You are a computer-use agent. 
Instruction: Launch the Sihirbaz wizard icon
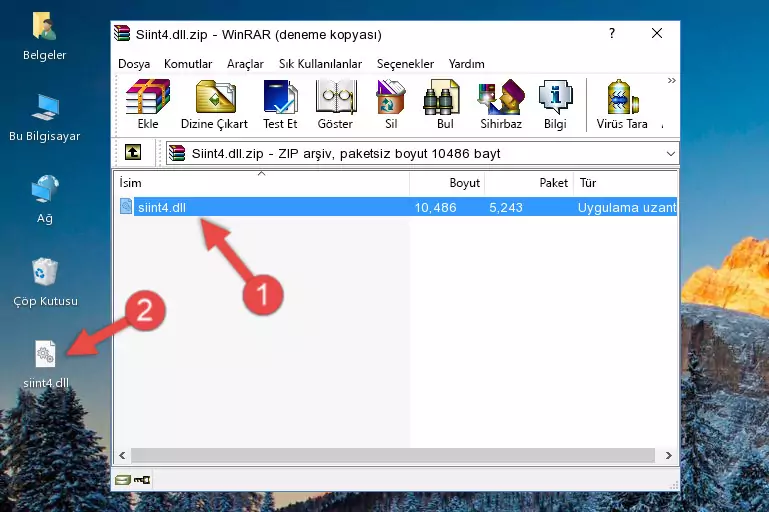501,97
